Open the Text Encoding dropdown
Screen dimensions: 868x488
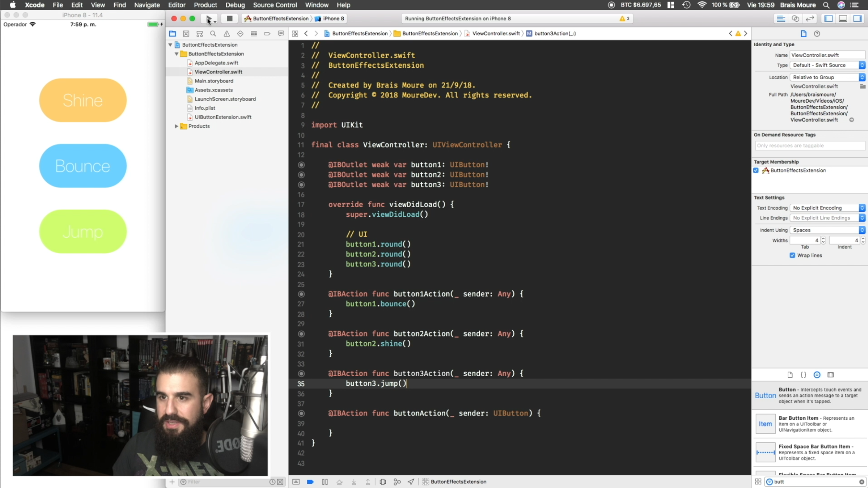827,208
